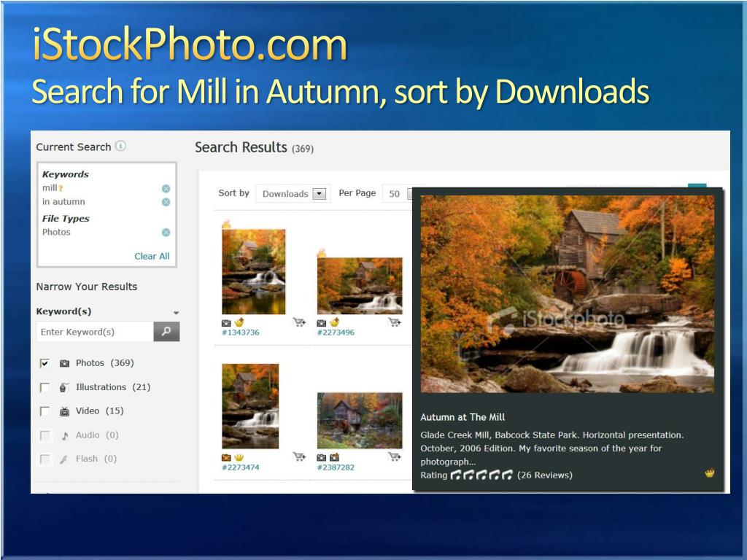Click camera icon under photo #1343736

226,323
